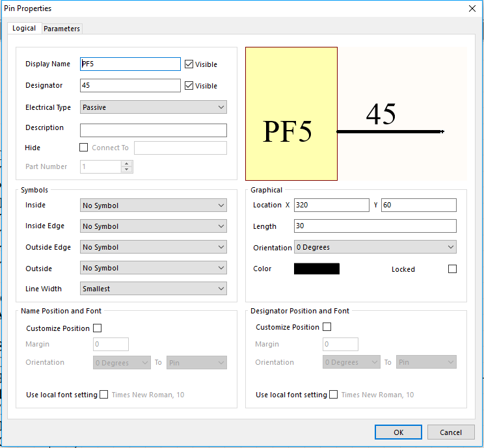Expand the Inside symbol dropdown
The height and width of the screenshot is (448, 484).
pos(153,205)
